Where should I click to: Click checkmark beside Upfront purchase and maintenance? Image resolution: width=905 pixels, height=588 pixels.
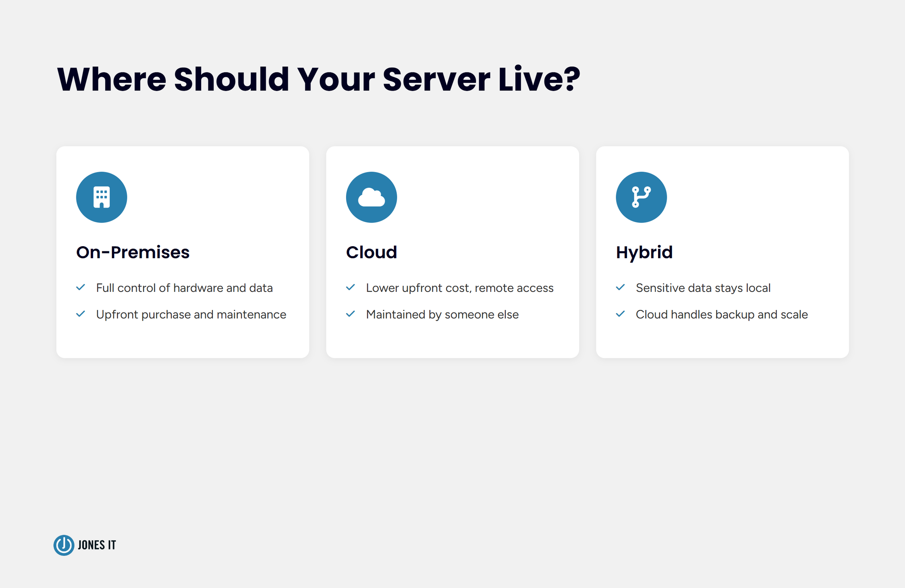pyautogui.click(x=81, y=314)
